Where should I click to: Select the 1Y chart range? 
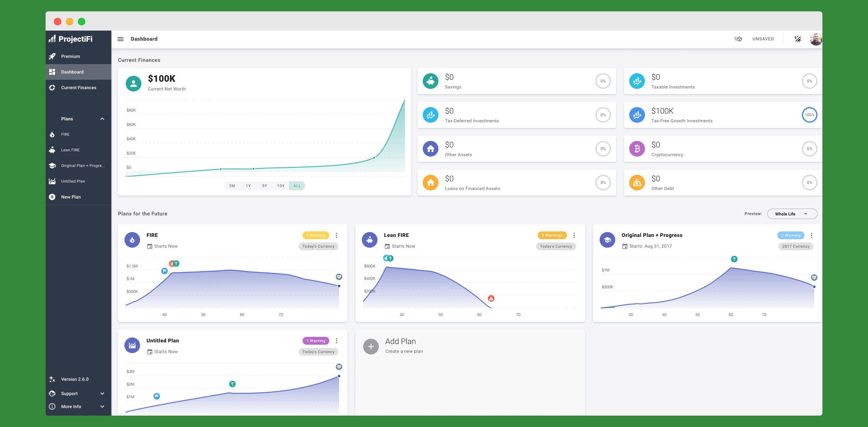(x=248, y=186)
